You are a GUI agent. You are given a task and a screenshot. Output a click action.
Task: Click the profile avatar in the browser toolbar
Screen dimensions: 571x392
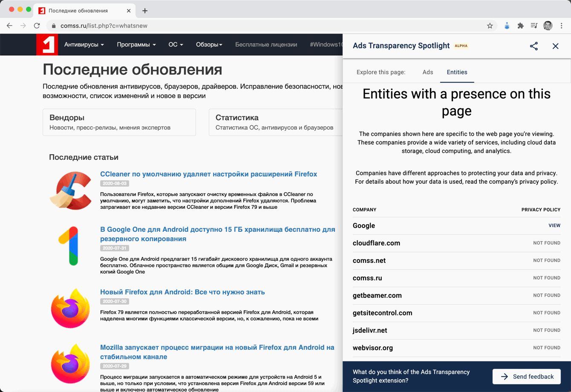[548, 26]
